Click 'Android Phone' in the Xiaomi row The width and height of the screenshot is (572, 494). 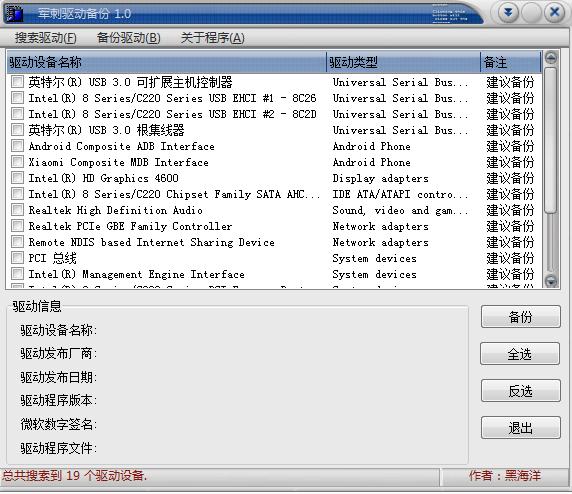(371, 162)
